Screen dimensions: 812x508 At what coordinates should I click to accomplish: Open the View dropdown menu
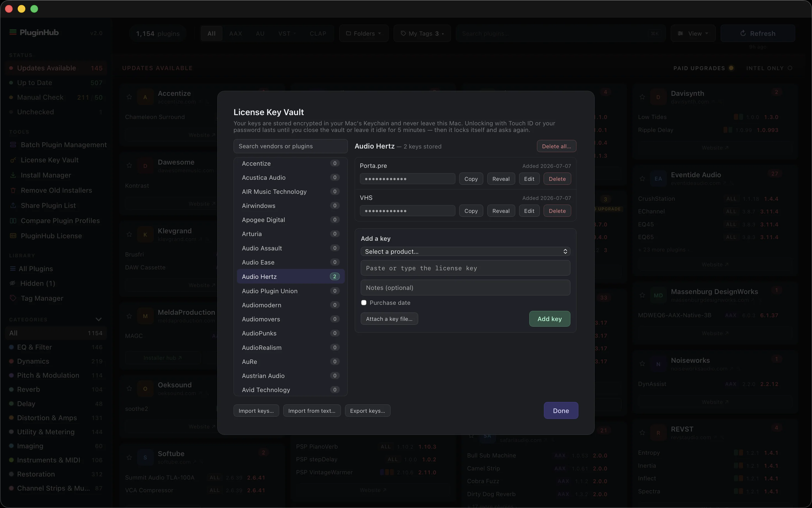tap(693, 33)
